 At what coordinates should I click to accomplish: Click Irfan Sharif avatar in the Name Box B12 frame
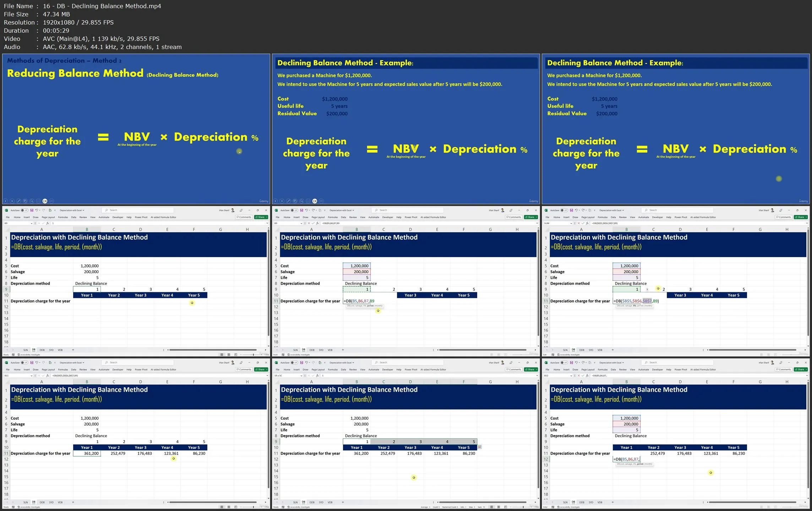[773, 363]
